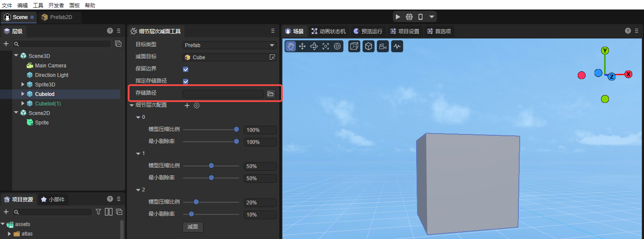Select the move tool in scene toolbar
The image size is (644, 239).
pos(302,46)
